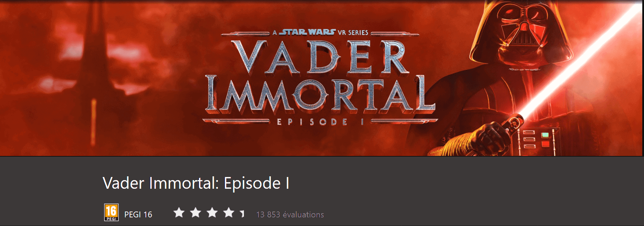Click the red button on Vader's chest panel
Viewport: 644px width, 226px height.
(545, 143)
